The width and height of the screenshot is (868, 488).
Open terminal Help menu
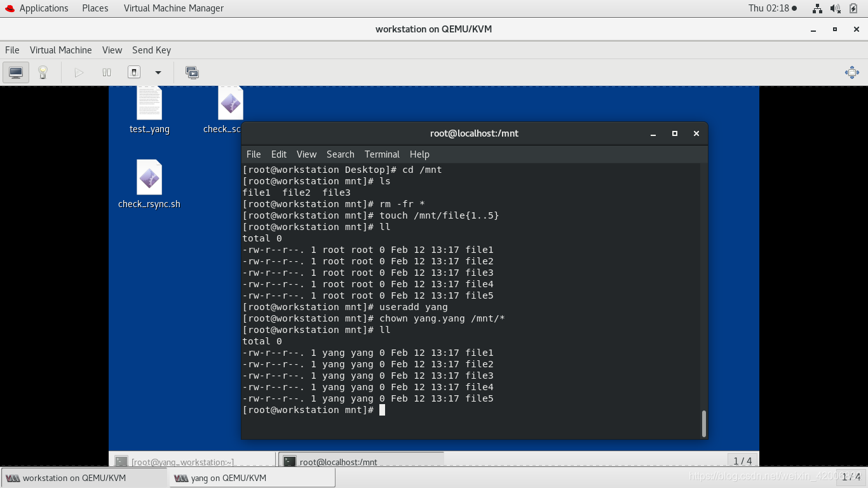419,154
